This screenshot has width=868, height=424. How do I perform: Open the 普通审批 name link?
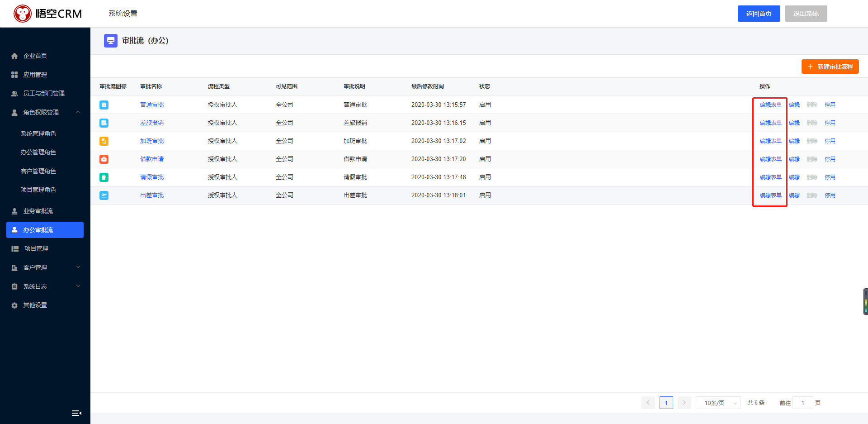click(152, 105)
